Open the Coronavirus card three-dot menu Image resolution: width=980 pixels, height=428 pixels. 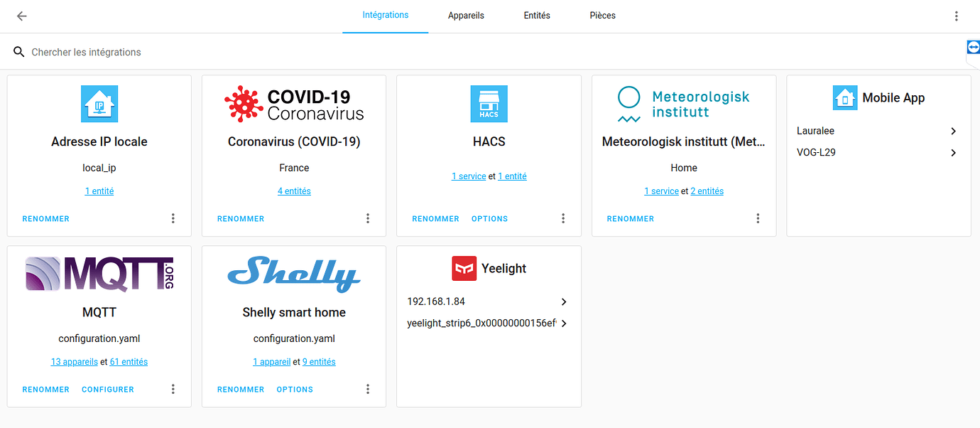coord(368,218)
